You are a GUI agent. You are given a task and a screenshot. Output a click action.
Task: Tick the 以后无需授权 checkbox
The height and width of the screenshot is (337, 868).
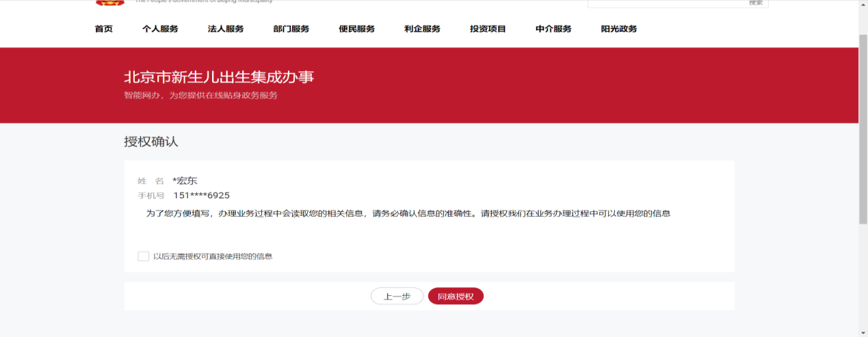[x=144, y=256]
